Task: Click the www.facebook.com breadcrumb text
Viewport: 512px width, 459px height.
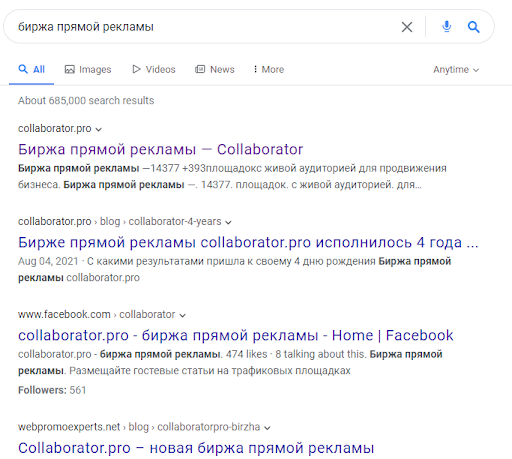Action: 64,314
